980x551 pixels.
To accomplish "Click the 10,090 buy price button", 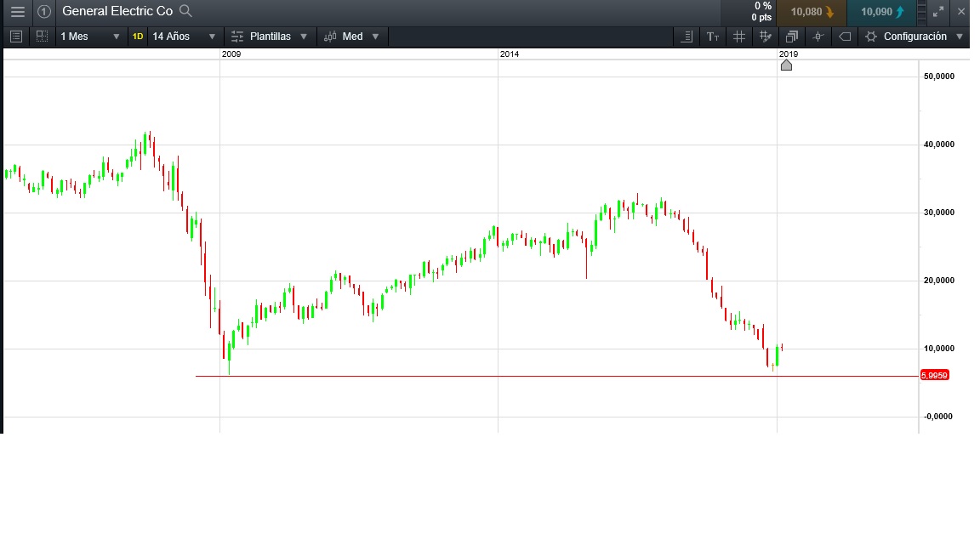I will pos(881,12).
